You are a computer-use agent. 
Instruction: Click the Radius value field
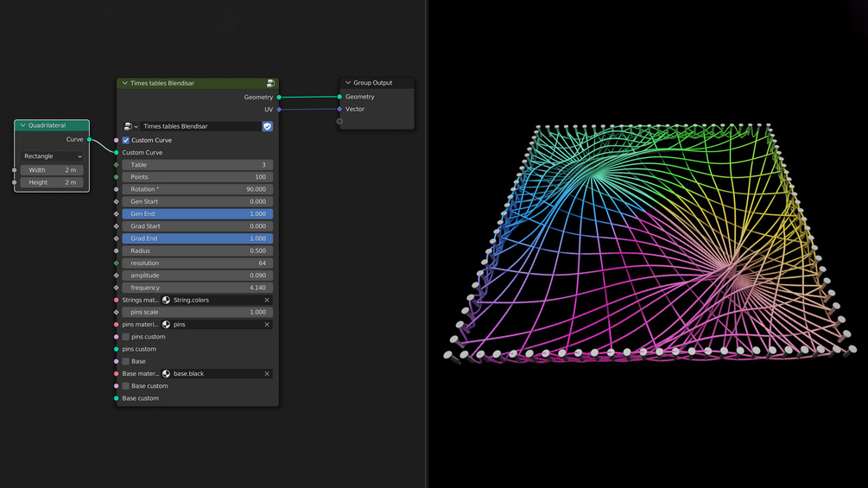pyautogui.click(x=197, y=250)
